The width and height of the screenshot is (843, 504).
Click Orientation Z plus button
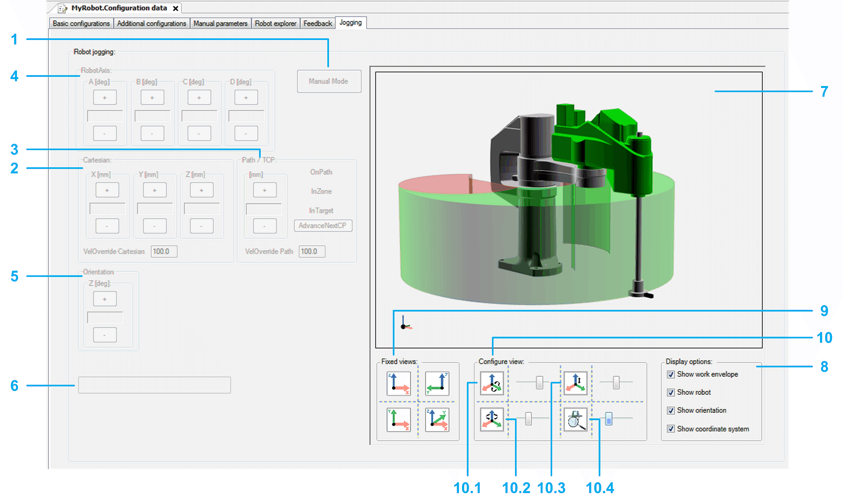105,299
